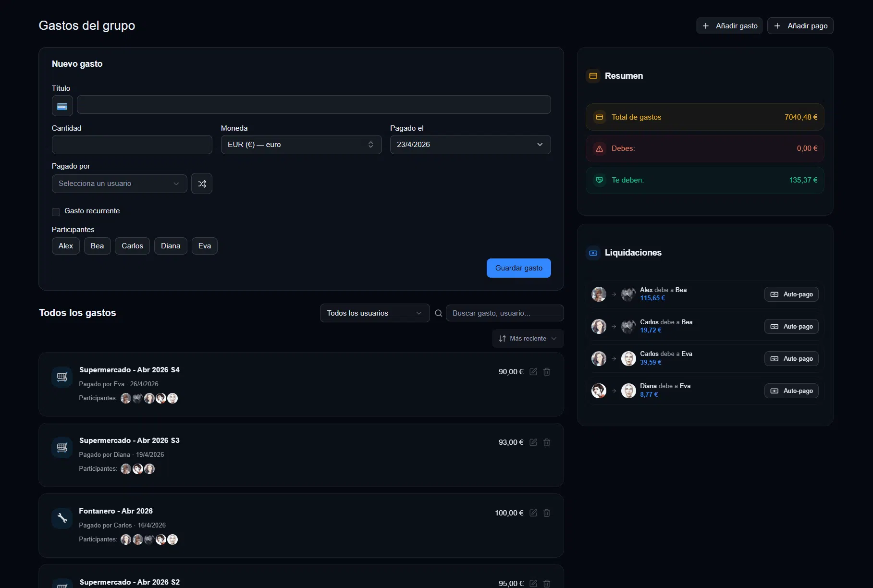Toggle participant Bea
The height and width of the screenshot is (588, 873).
click(x=98, y=246)
